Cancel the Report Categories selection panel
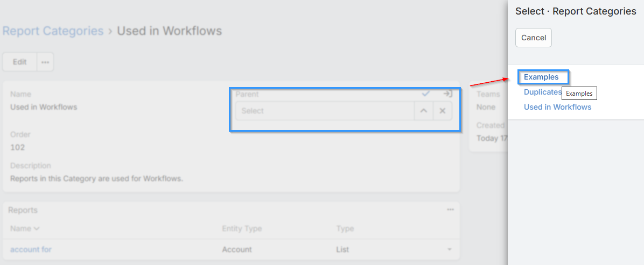The width and height of the screenshot is (644, 265). [534, 38]
